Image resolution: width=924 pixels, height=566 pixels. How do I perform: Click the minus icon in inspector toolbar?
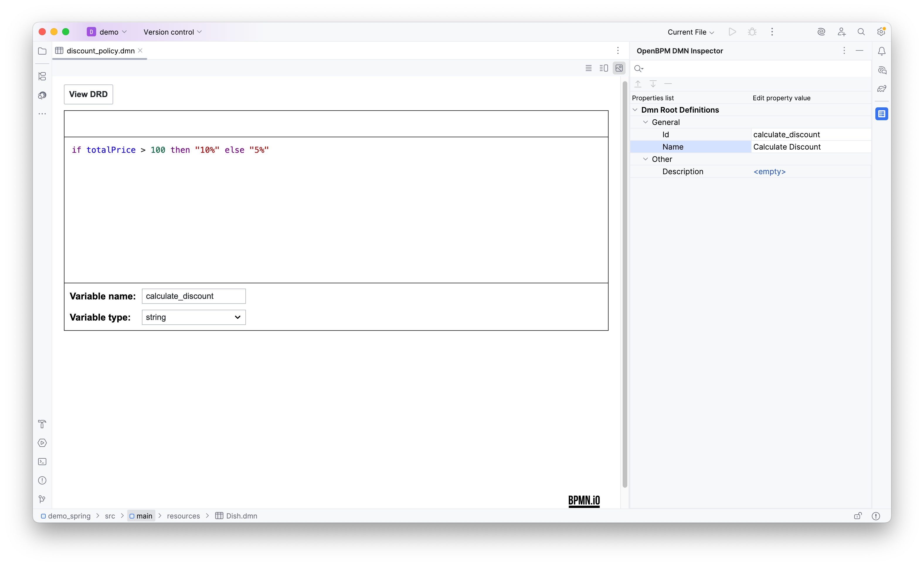pos(668,84)
